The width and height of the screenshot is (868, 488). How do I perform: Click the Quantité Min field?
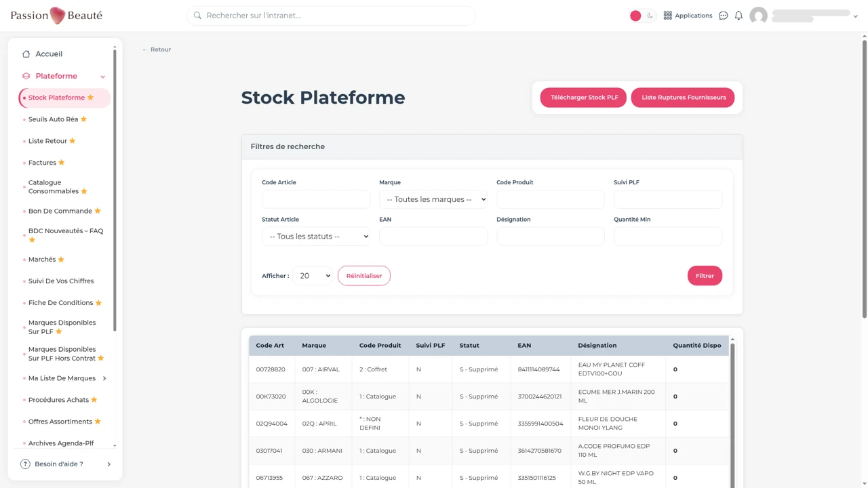coord(668,237)
